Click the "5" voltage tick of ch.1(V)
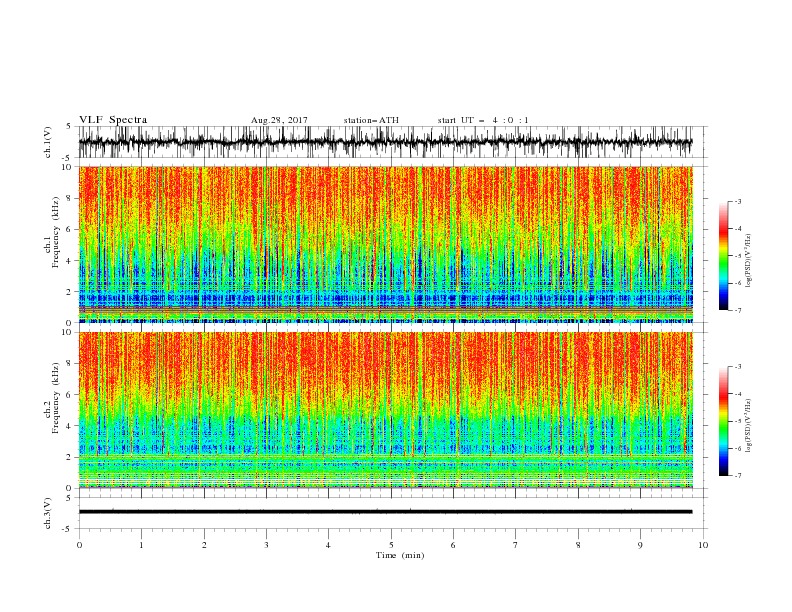792x612 pixels. pos(69,126)
